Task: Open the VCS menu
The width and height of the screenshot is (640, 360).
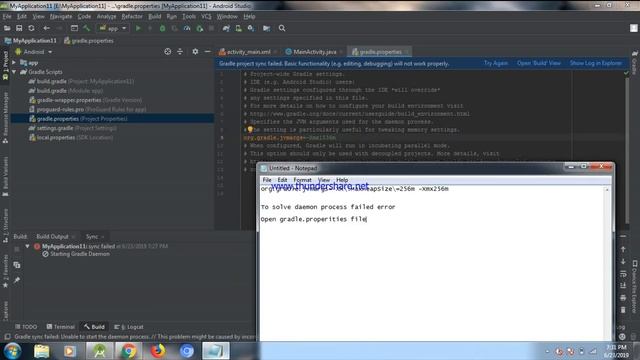Action: pyautogui.click(x=206, y=16)
